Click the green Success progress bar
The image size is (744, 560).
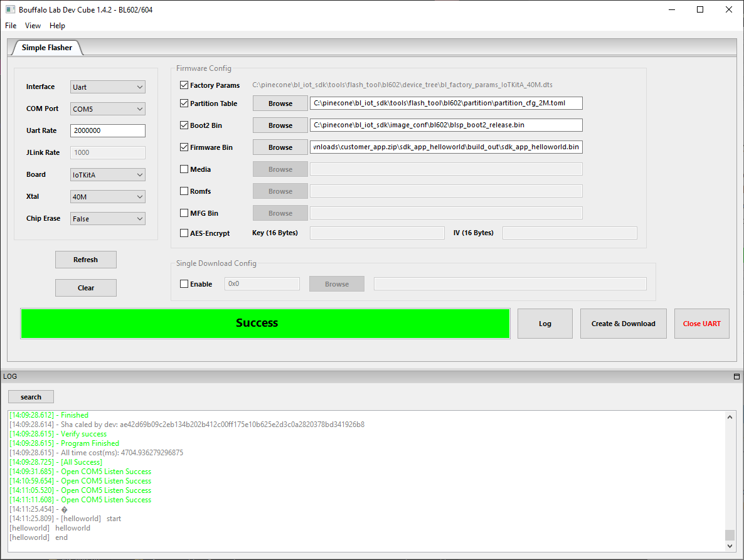pos(265,324)
